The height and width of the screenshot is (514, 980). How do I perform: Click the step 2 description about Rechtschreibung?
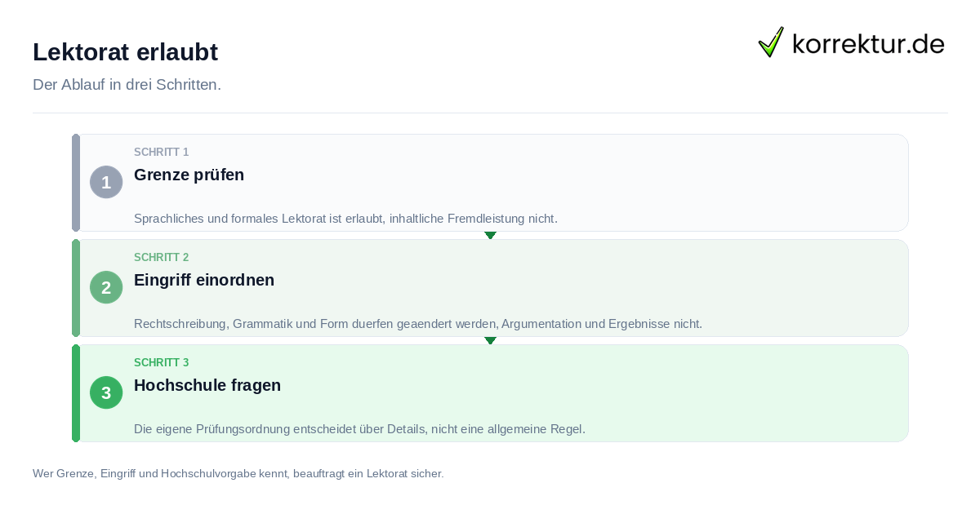tap(418, 324)
